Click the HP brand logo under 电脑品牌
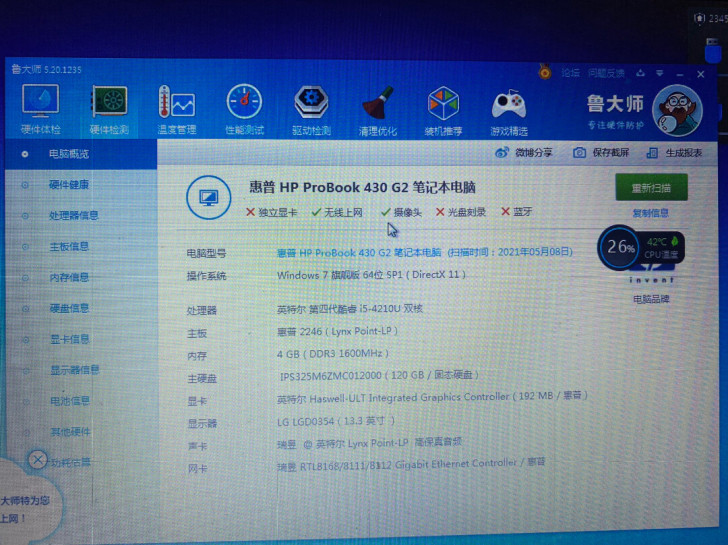The height and width of the screenshot is (545, 728). 651,274
